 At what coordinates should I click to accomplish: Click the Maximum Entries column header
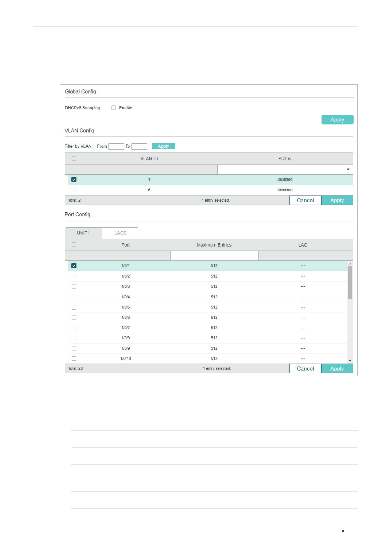[214, 245]
